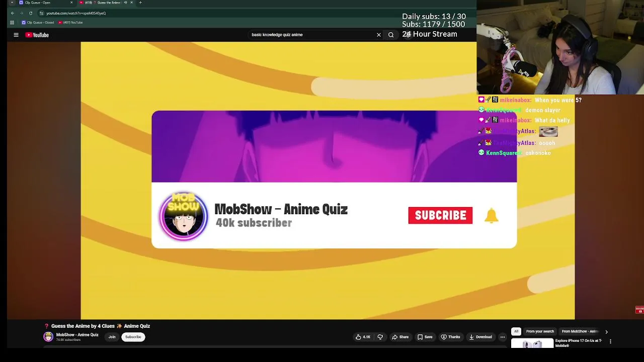Open the site info icon in the address bar
This screenshot has width=644, height=362.
point(42,13)
